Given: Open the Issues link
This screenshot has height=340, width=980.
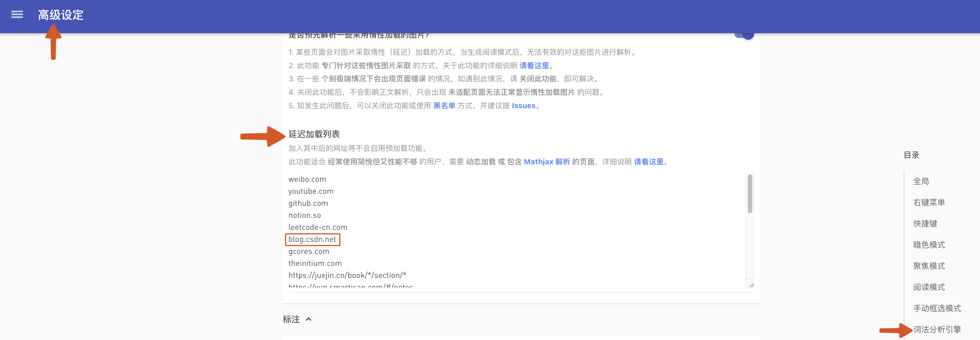Looking at the screenshot, I should [524, 106].
